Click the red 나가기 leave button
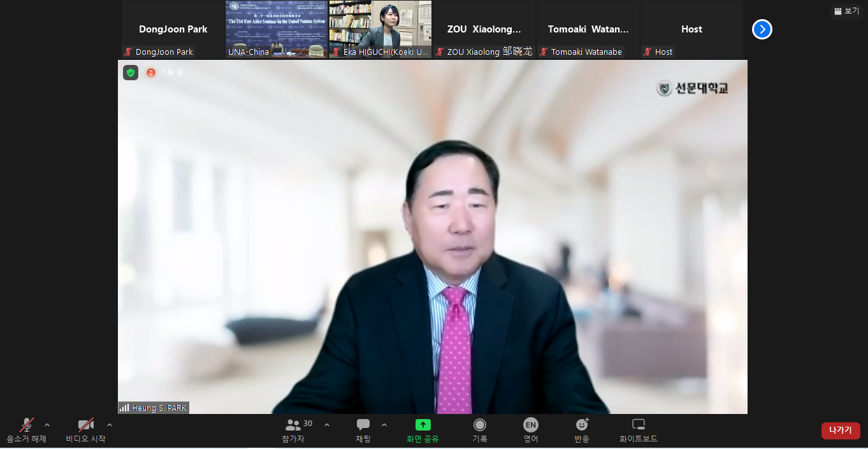This screenshot has height=449, width=868. click(x=840, y=431)
